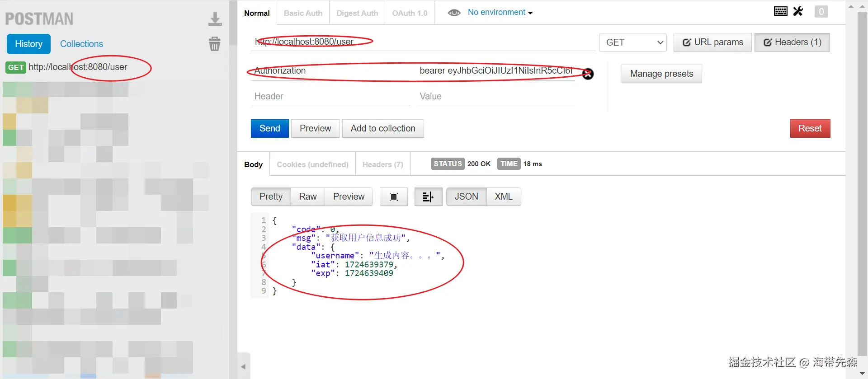This screenshot has width=868, height=379.
Task: Click the sidebar scrollbar thumb
Action: point(233,23)
